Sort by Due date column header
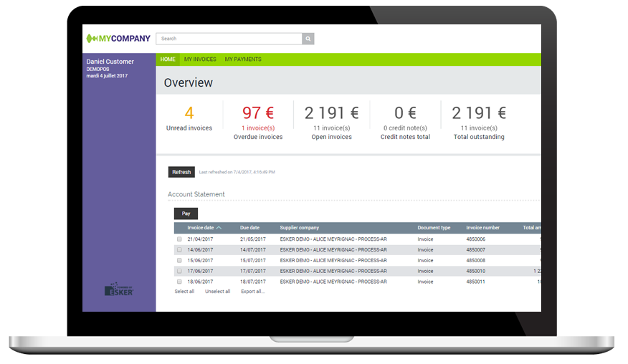Viewport: 628px width, 364px height. tap(249, 228)
